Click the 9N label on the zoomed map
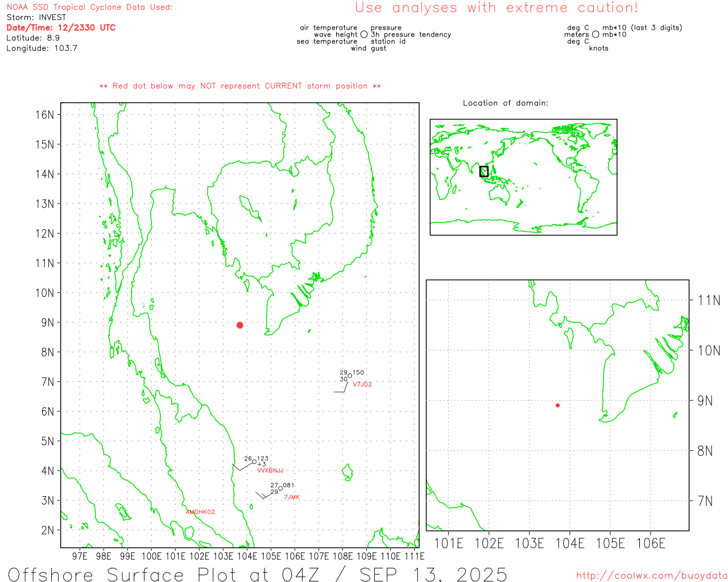 (705, 401)
